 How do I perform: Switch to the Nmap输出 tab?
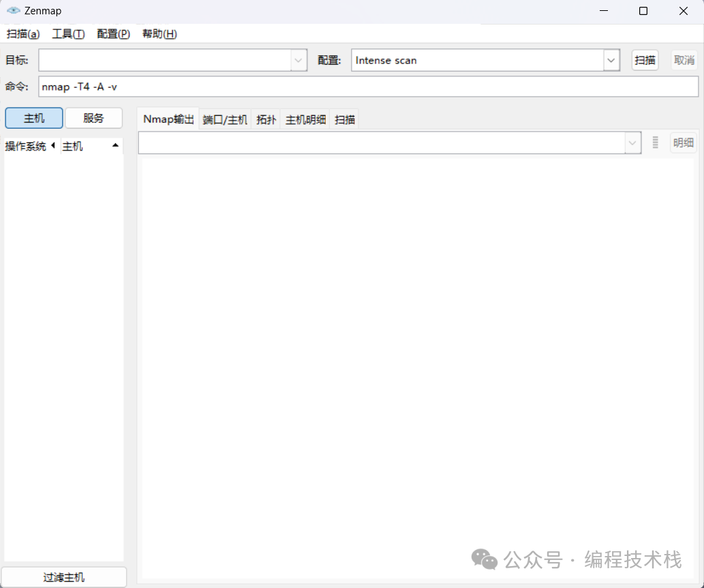[x=168, y=119]
